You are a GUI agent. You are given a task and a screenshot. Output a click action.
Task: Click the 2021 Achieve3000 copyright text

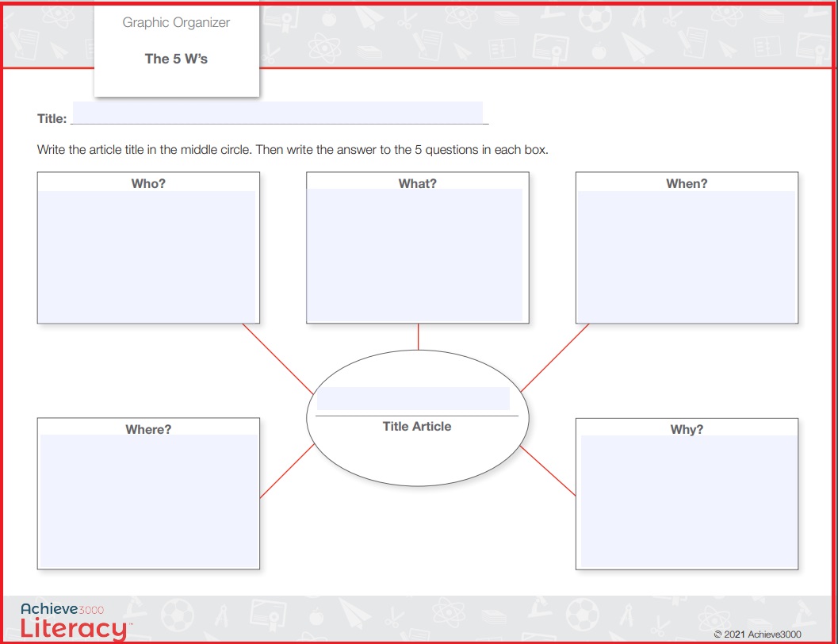(x=758, y=634)
